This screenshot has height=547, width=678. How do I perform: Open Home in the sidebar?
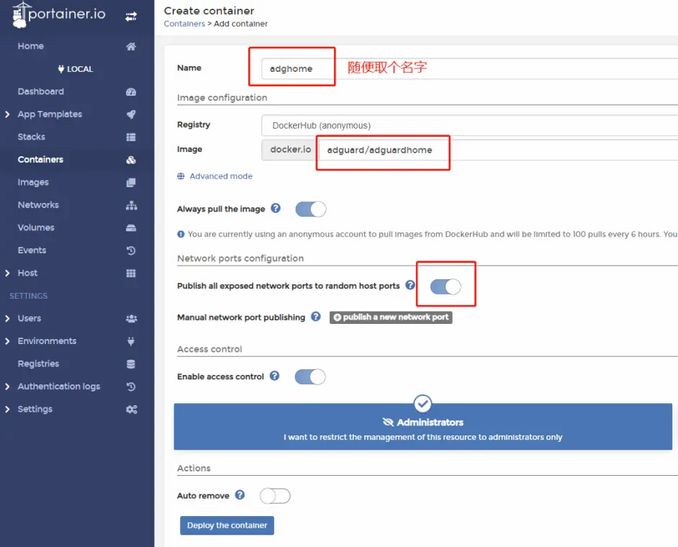(31, 46)
